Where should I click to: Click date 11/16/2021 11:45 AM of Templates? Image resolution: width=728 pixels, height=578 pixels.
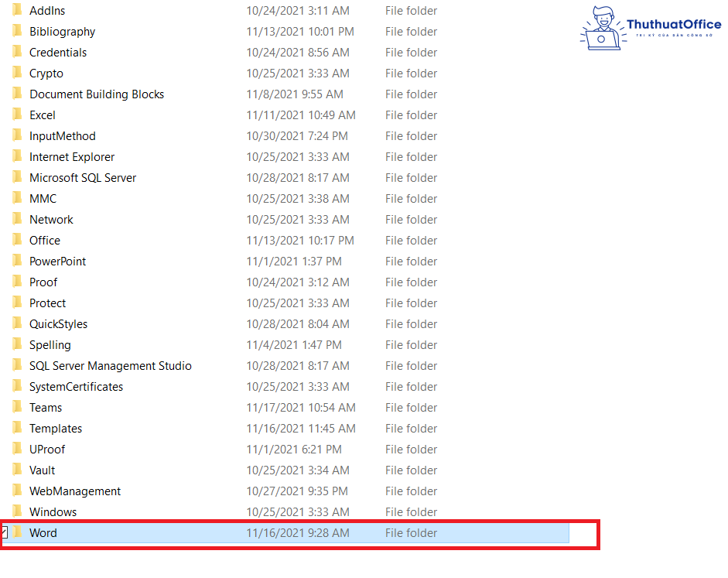(x=300, y=429)
